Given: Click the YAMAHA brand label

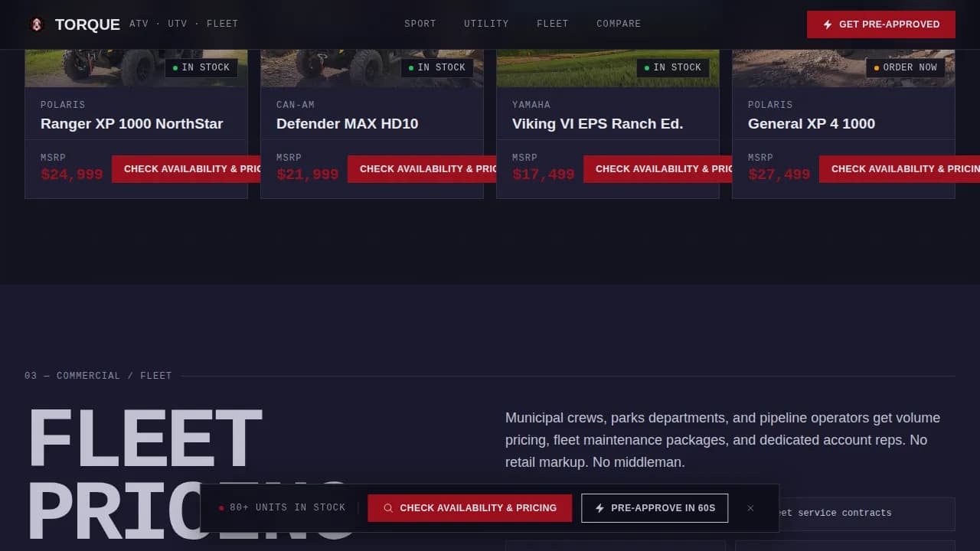Looking at the screenshot, I should coord(531,105).
